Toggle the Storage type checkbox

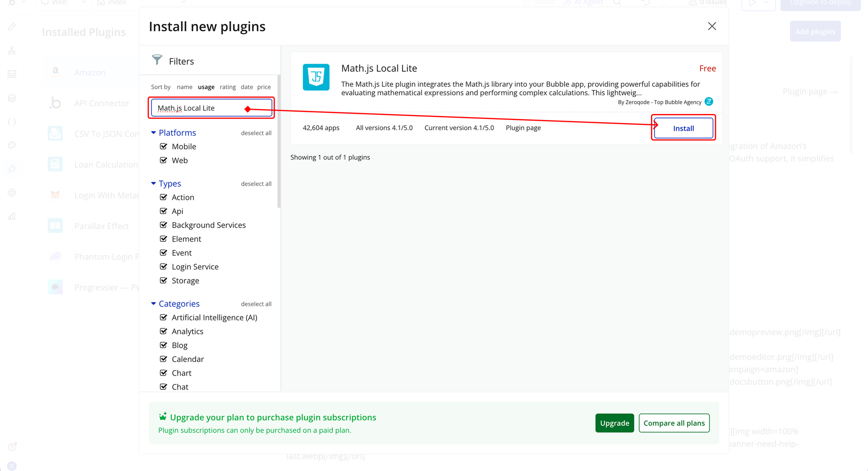[x=163, y=281]
